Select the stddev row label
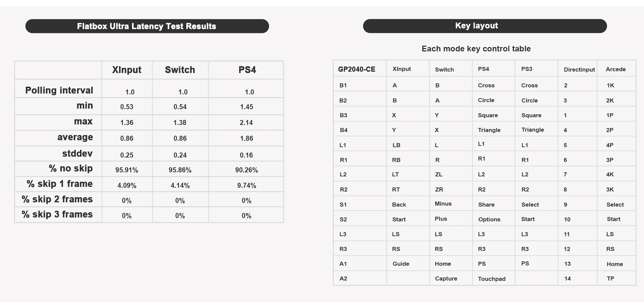The width and height of the screenshot is (644, 302). tap(77, 154)
